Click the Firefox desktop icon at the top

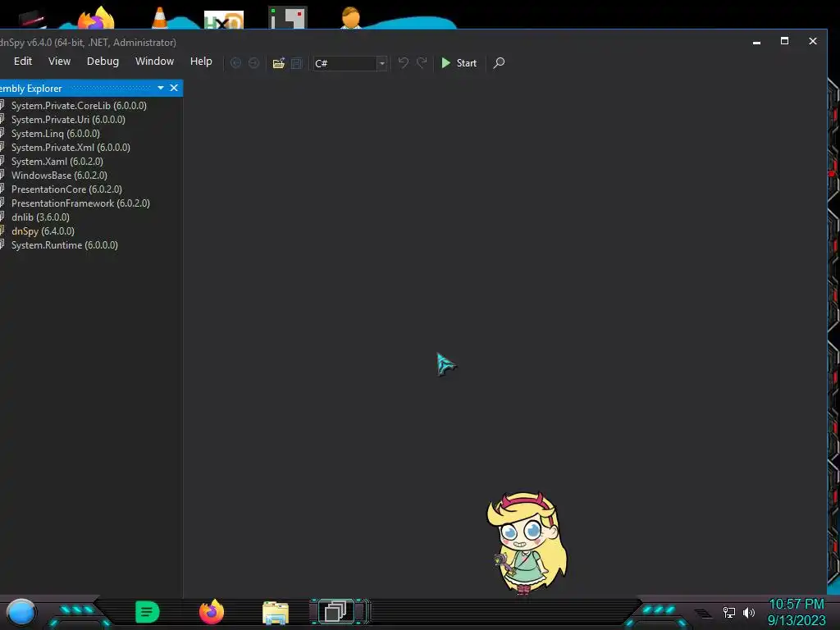(96, 18)
